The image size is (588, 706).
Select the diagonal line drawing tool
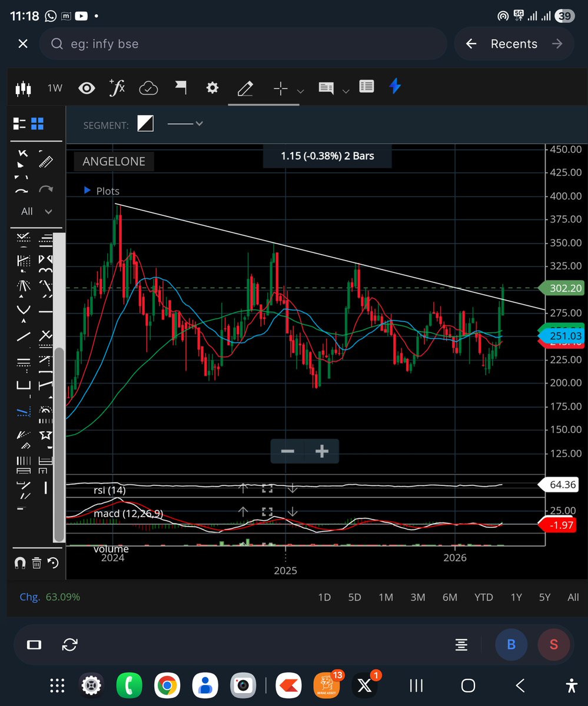[x=23, y=337]
